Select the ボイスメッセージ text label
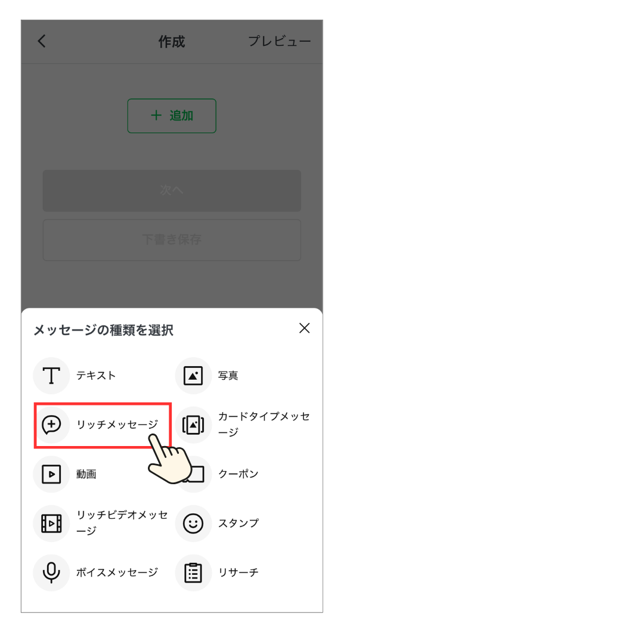Viewport: 644px width, 644px height. click(x=117, y=572)
